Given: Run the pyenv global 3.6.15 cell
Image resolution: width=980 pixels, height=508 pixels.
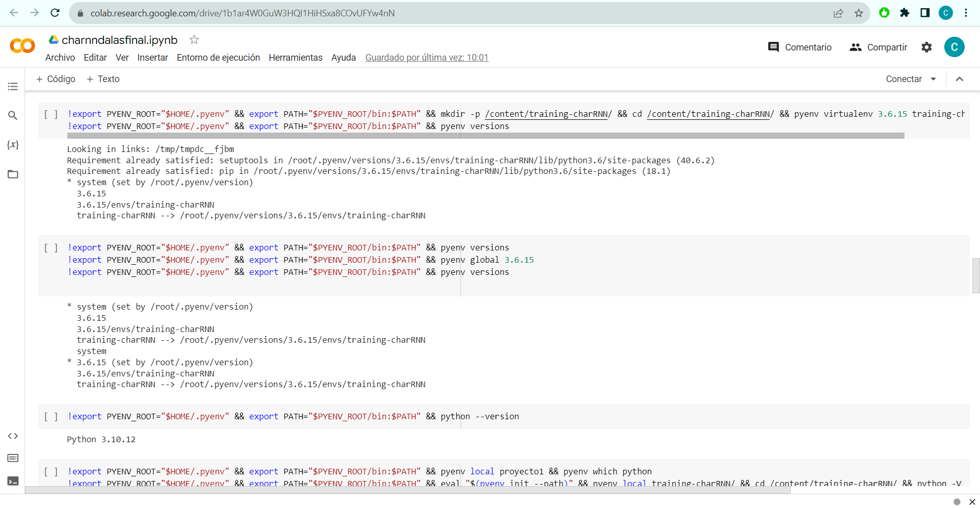Looking at the screenshot, I should coord(51,248).
